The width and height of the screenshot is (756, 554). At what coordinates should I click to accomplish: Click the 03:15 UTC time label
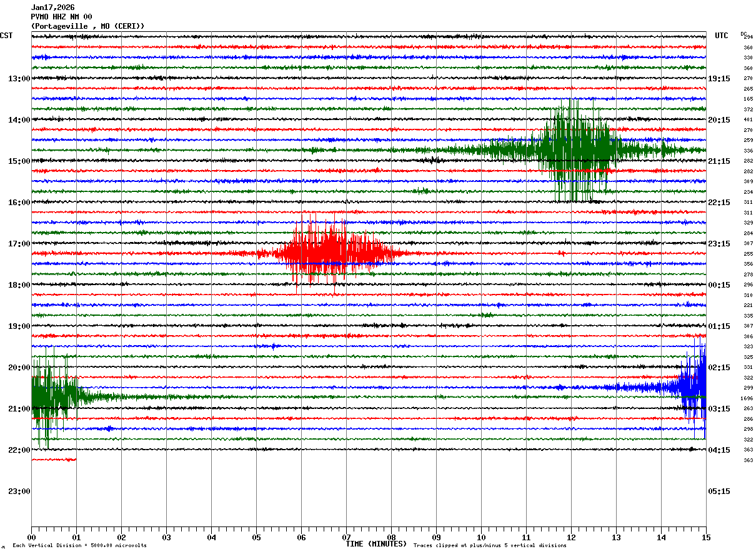click(x=719, y=409)
